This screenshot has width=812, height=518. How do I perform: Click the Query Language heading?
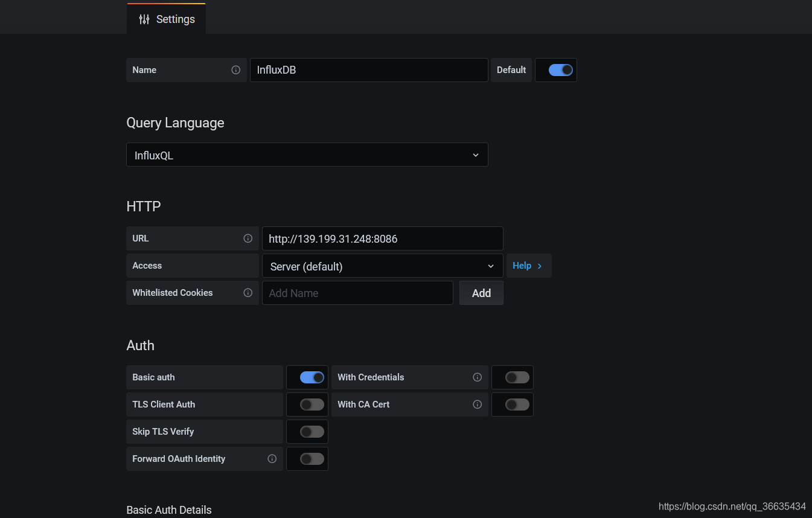175,123
